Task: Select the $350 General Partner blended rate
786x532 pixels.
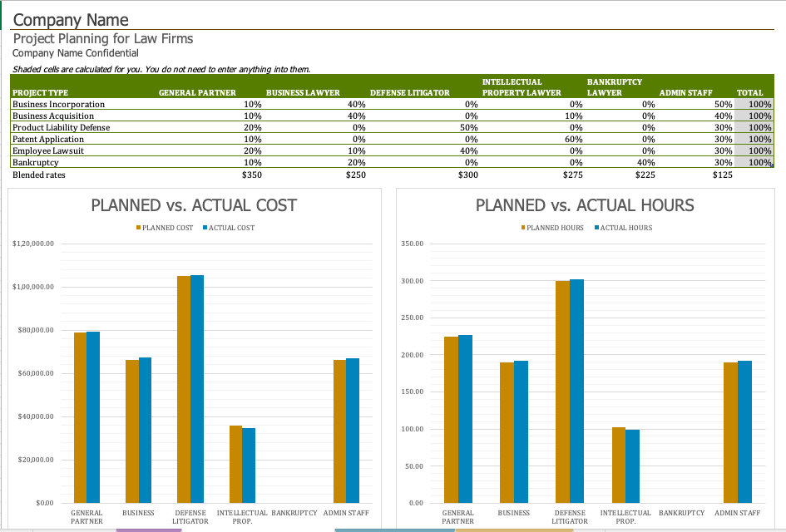Action: pos(251,175)
